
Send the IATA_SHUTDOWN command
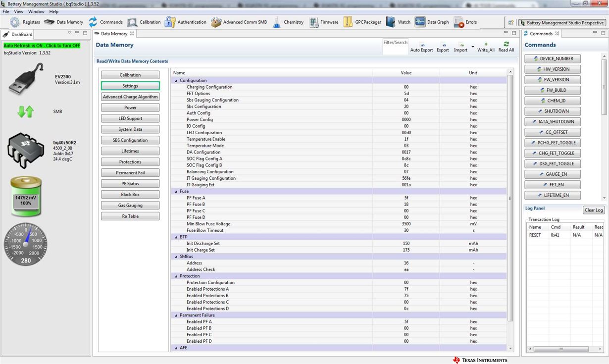coord(553,122)
